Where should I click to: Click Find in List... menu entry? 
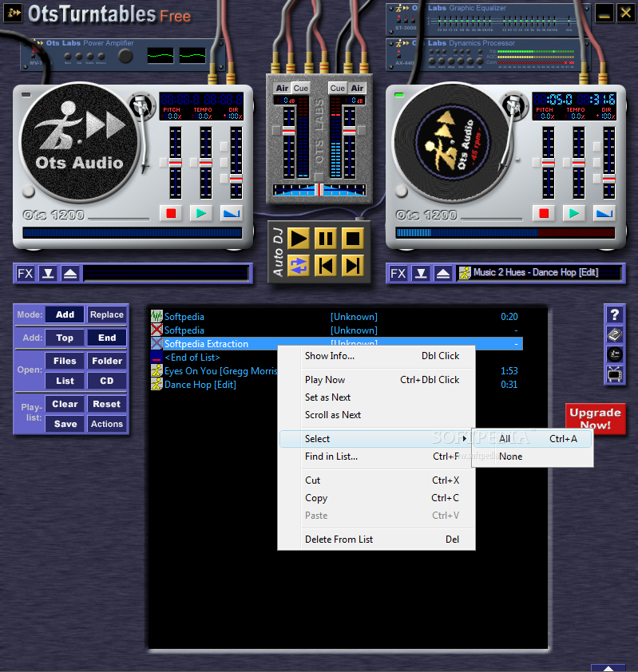[375, 457]
